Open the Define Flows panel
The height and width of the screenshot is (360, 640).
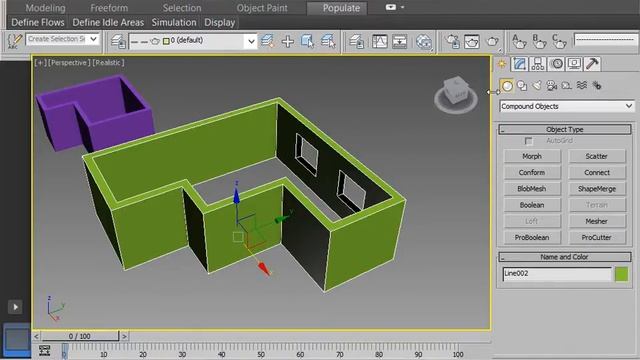point(38,22)
